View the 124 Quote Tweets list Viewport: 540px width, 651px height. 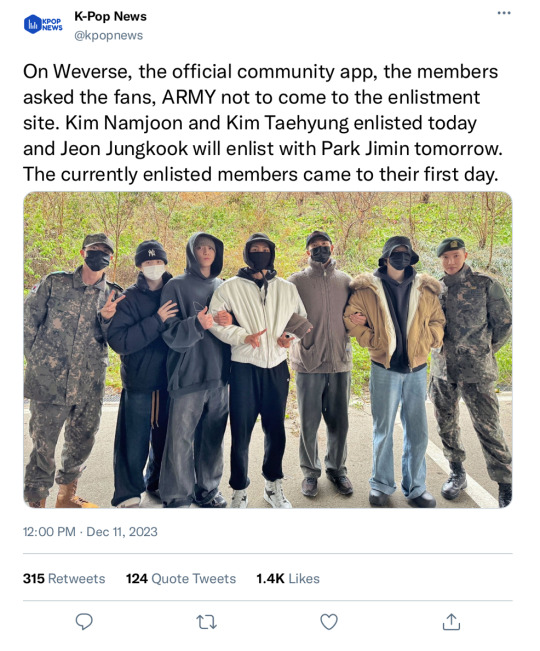181,578
